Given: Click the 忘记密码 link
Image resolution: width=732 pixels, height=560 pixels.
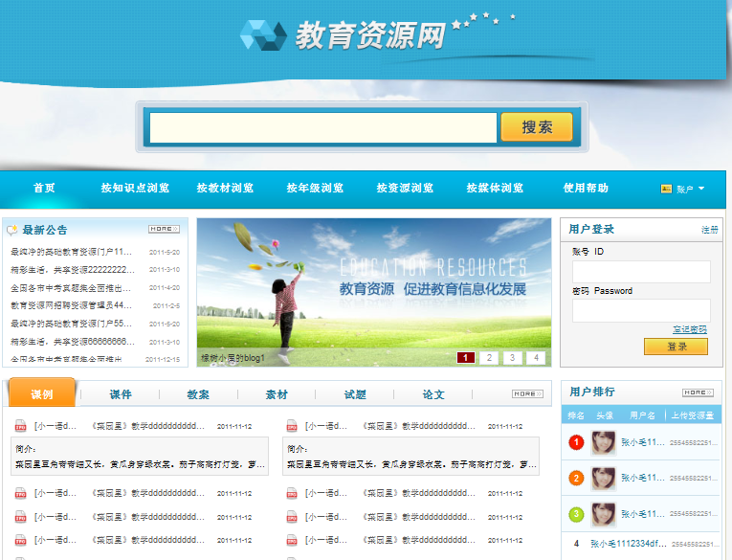Looking at the screenshot, I should (x=690, y=329).
